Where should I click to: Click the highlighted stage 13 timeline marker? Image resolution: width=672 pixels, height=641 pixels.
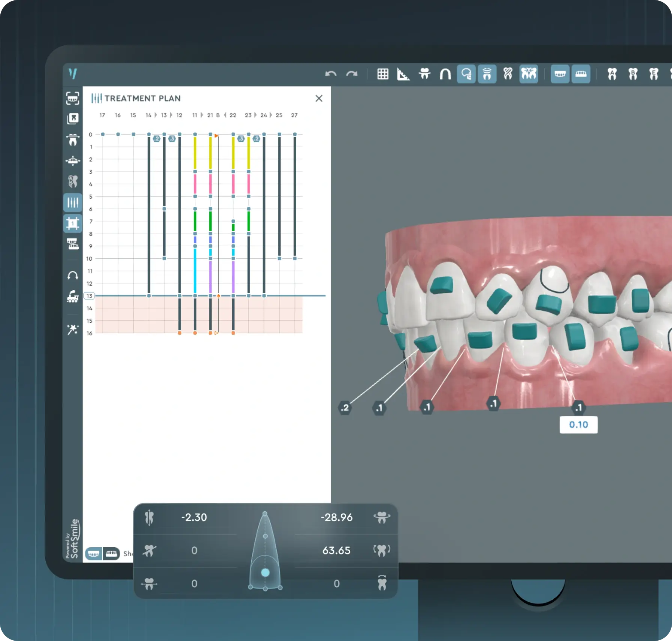click(89, 296)
